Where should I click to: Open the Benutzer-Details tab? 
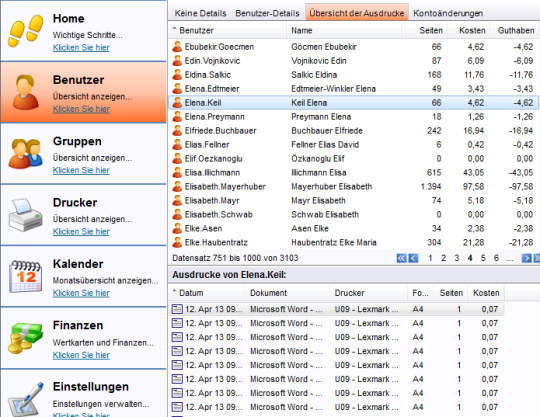(267, 13)
